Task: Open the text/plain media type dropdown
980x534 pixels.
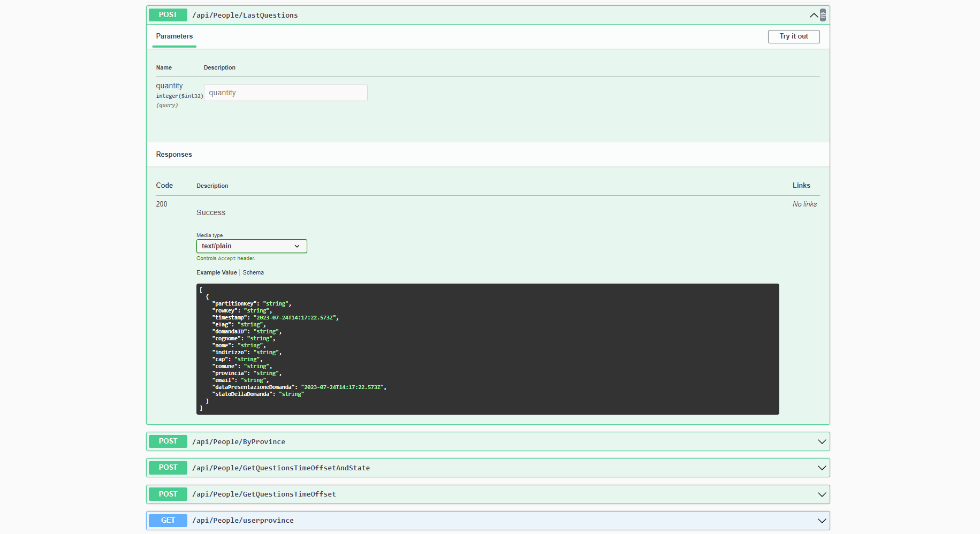Action: [251, 246]
